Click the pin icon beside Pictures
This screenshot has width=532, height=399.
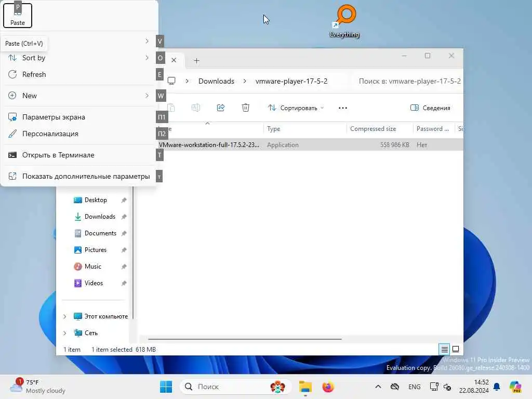pos(124,250)
